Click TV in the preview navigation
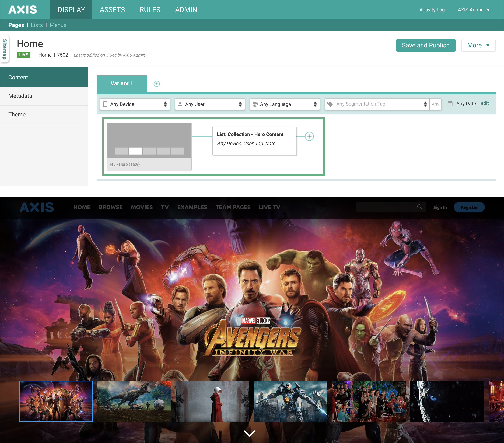This screenshot has width=504, height=443. coord(165,207)
